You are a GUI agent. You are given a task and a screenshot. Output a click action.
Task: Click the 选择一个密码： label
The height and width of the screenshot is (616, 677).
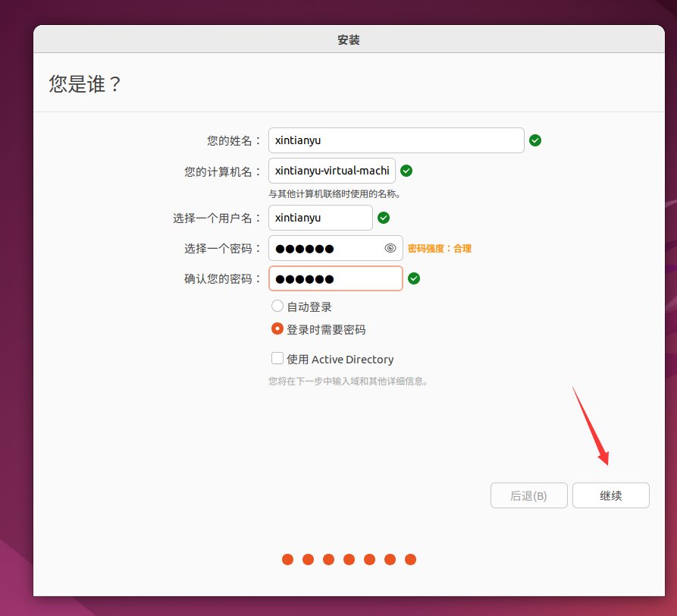click(x=223, y=248)
